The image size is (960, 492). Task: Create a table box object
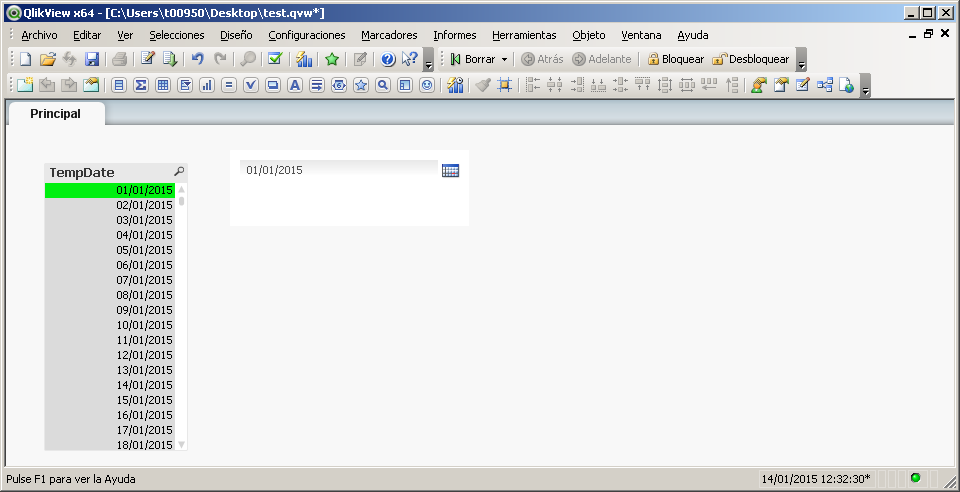coord(163,85)
